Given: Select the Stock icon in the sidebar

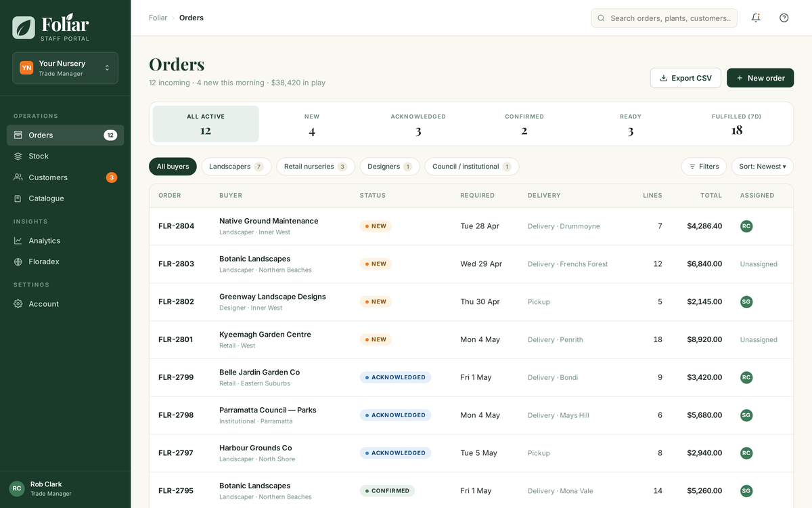Looking at the screenshot, I should tap(18, 156).
